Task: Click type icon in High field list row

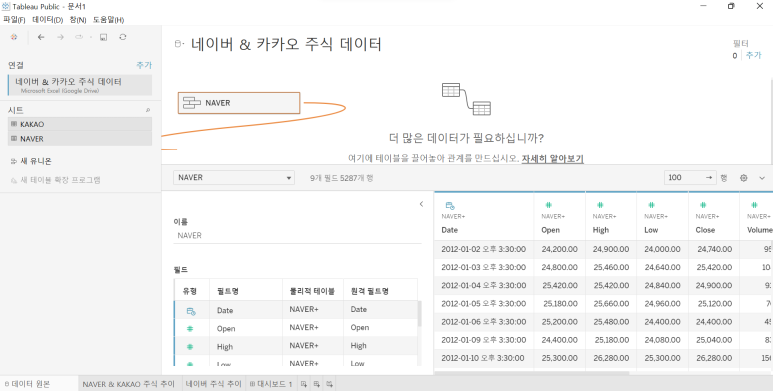Action: 190,347
